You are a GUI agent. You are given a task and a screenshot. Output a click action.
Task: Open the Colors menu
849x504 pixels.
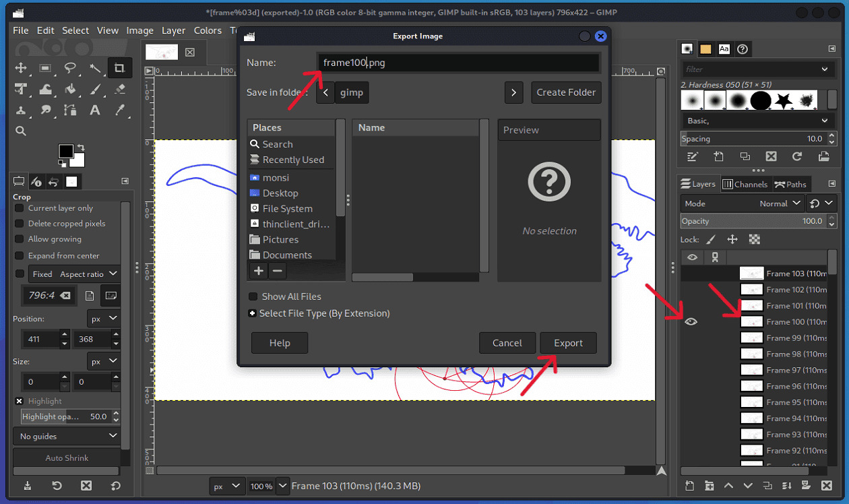(208, 30)
